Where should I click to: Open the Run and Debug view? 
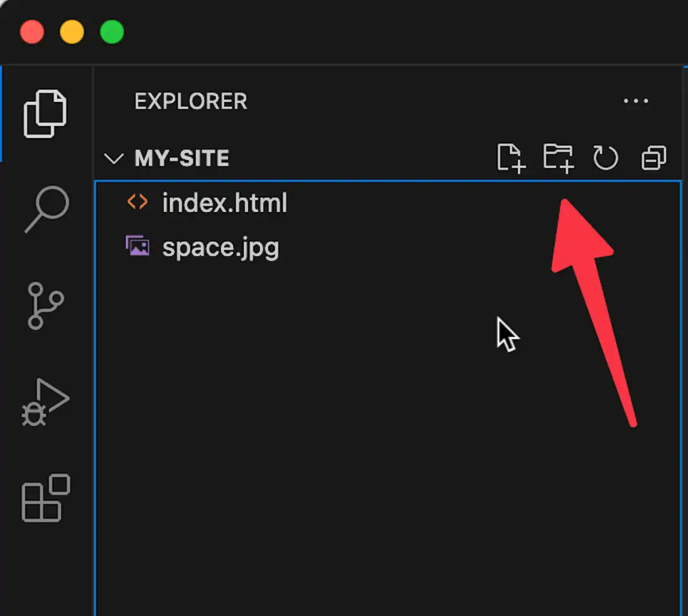(x=45, y=402)
